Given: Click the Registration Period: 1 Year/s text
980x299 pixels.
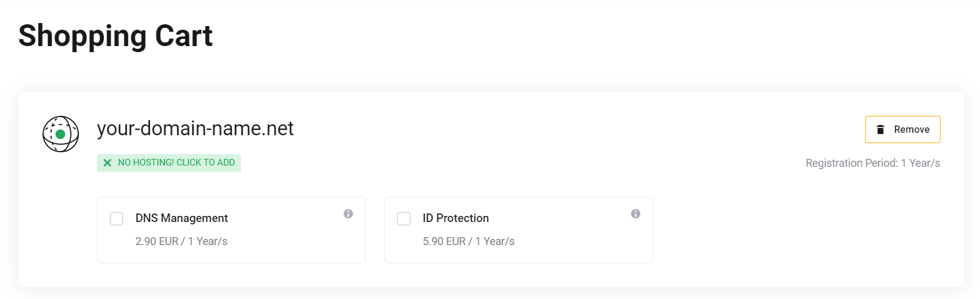Looking at the screenshot, I should pos(873,163).
